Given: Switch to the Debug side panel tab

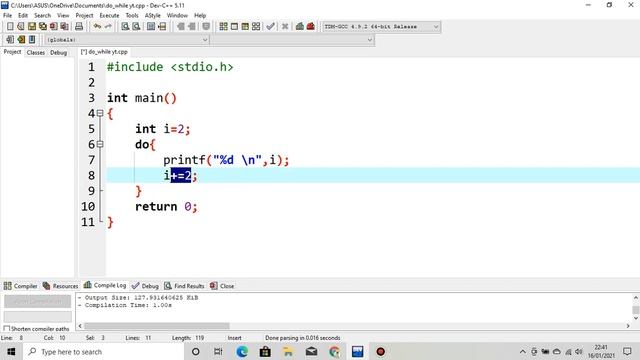Looking at the screenshot, I should point(58,53).
